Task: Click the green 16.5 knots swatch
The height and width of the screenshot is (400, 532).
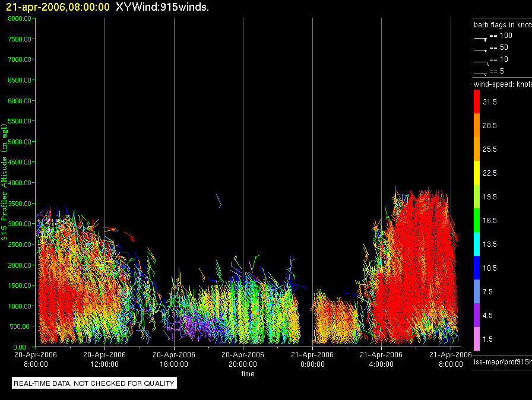Action: pos(477,220)
